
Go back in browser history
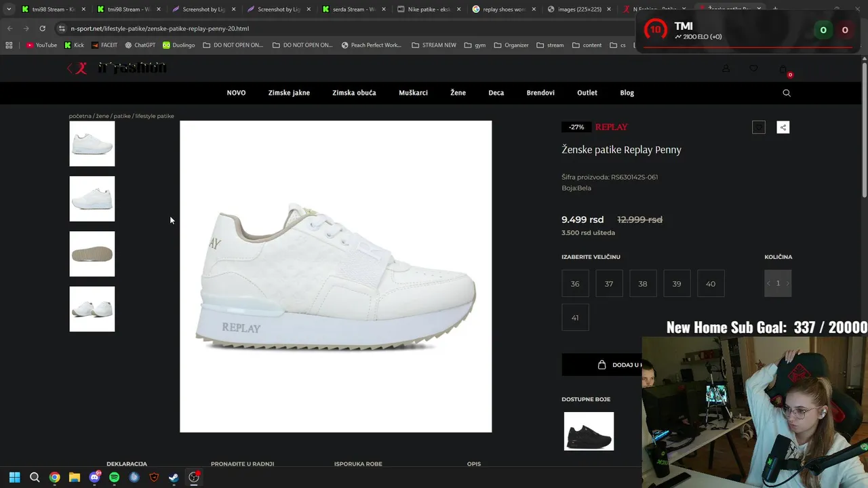[x=9, y=28]
